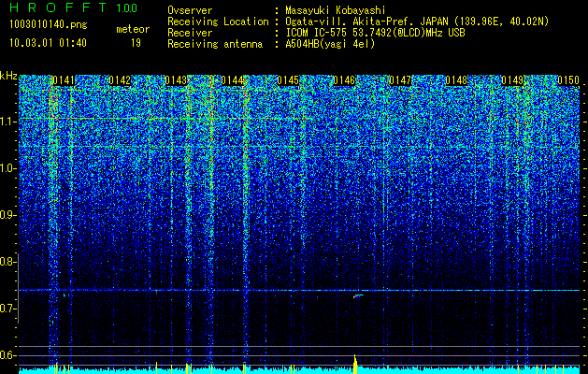Select the file name 1003010140.png
Screen dimensions: 588x374
click(49, 25)
